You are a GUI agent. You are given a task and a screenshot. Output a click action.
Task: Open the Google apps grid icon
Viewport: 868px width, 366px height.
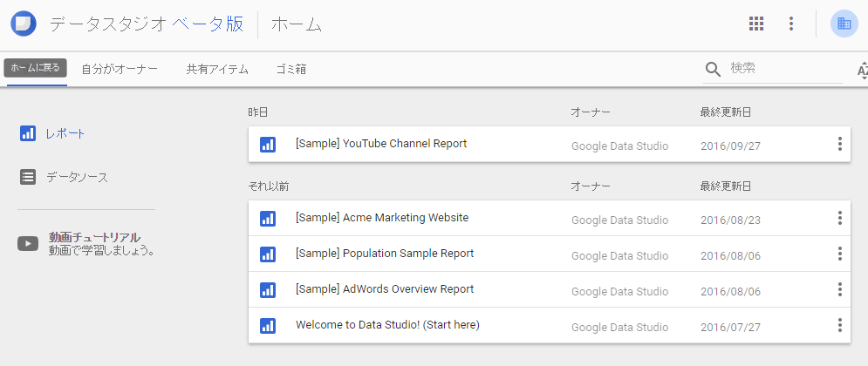click(756, 24)
